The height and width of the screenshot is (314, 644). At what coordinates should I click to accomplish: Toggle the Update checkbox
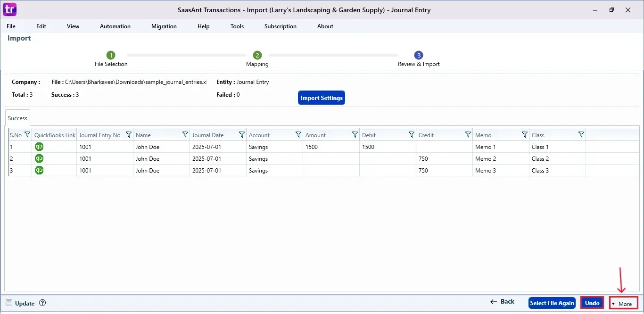pyautogui.click(x=9, y=303)
